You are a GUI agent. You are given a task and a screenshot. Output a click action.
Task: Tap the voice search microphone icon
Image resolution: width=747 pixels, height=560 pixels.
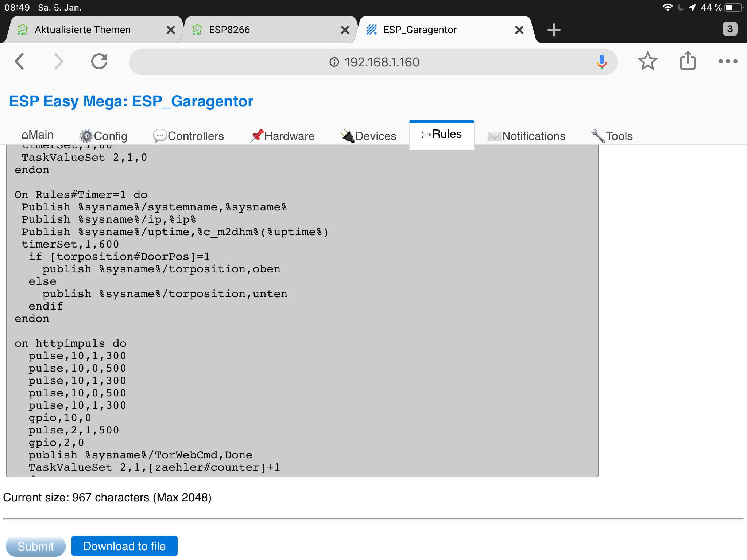pos(601,62)
